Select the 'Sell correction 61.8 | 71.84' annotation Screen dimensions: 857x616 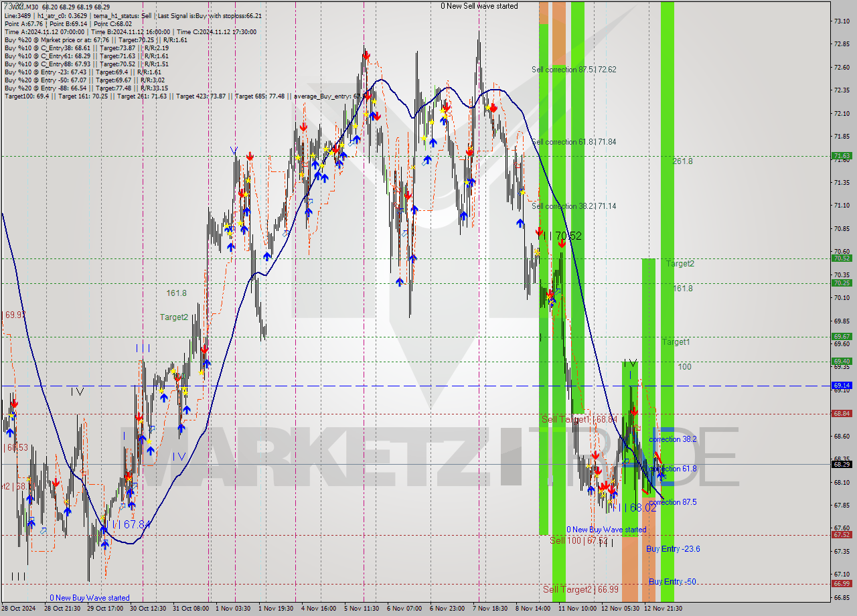click(x=574, y=142)
